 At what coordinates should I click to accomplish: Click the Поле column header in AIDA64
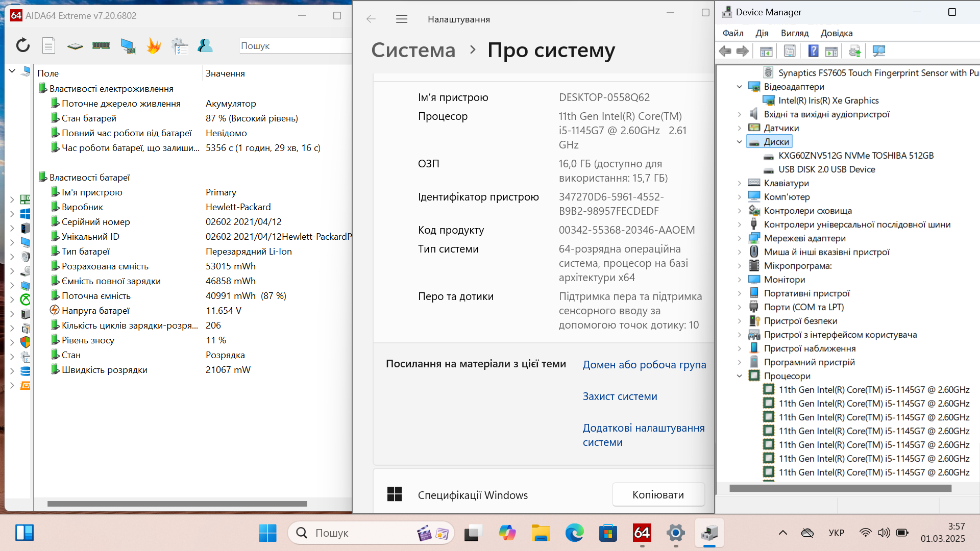coord(118,73)
